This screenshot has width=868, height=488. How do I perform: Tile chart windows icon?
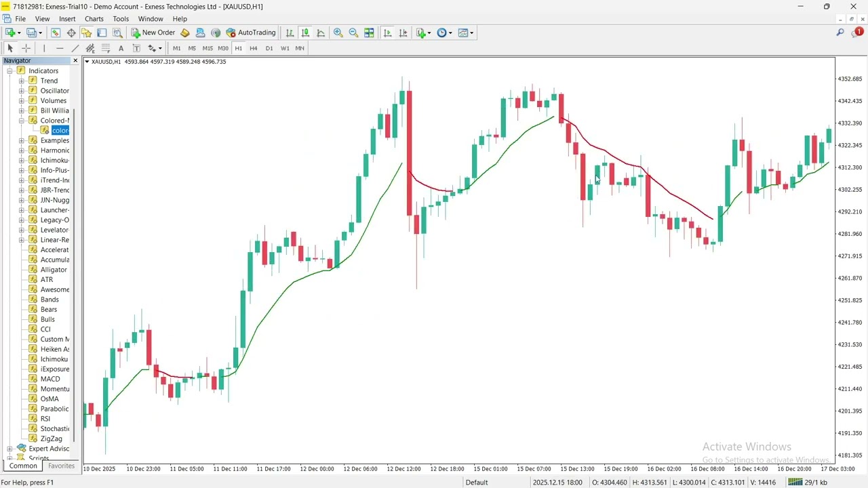[369, 33]
